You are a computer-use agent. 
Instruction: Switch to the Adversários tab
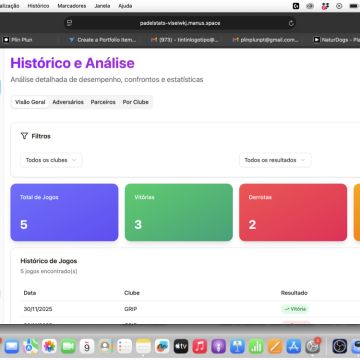pyautogui.click(x=68, y=102)
